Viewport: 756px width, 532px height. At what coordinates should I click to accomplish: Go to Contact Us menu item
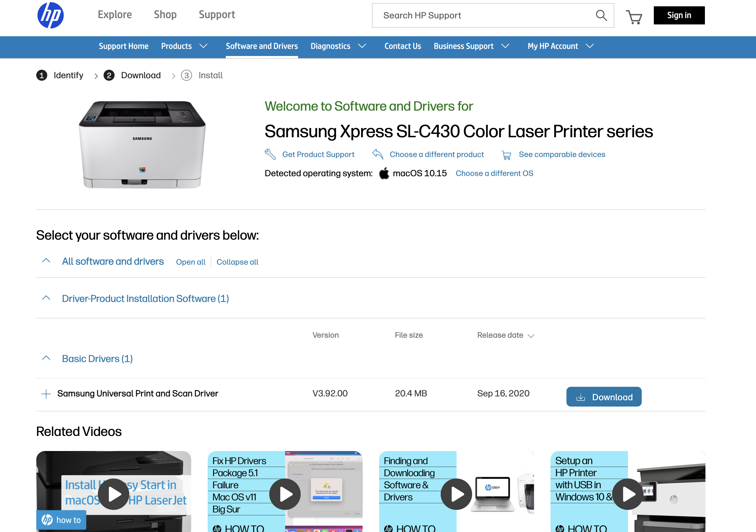pyautogui.click(x=402, y=46)
